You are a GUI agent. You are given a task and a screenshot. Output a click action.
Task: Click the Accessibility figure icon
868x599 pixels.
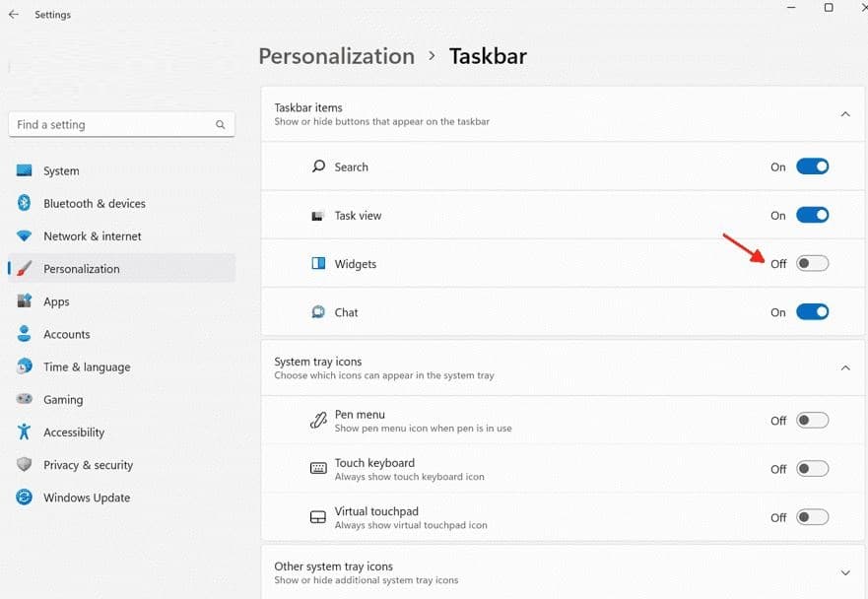click(25, 432)
